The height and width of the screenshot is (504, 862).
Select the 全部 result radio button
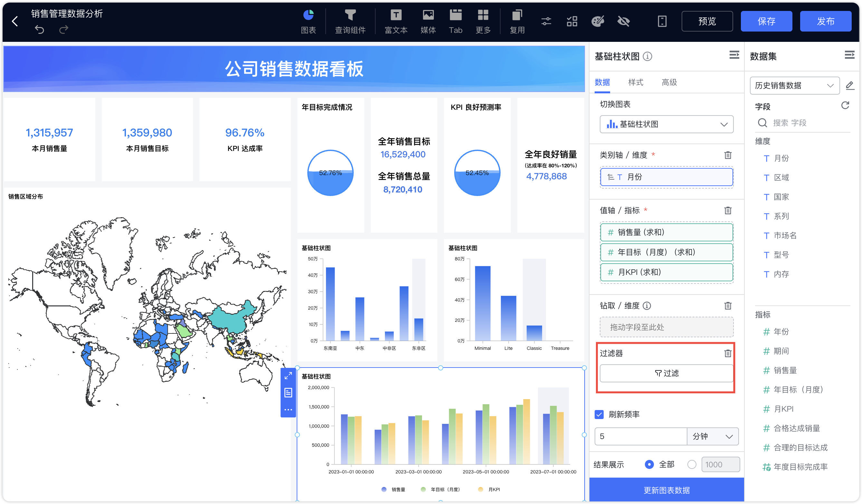[649, 464]
